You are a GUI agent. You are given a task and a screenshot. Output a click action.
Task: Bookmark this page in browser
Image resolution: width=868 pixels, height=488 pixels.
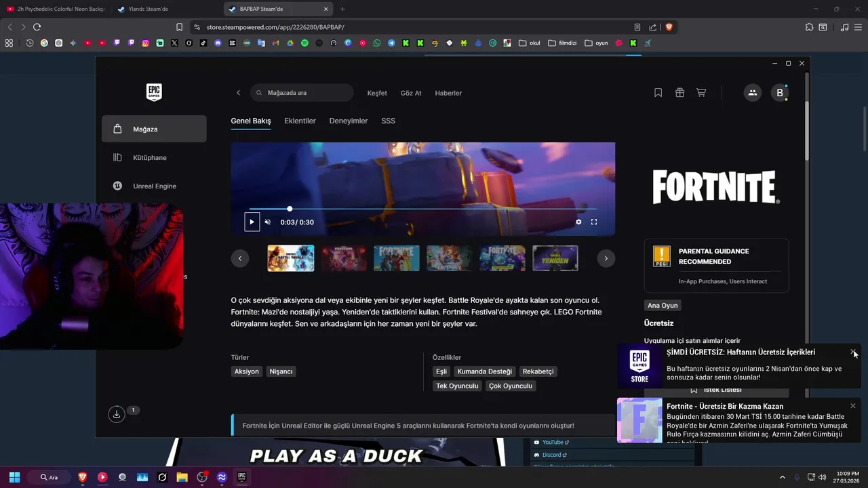[x=179, y=27]
